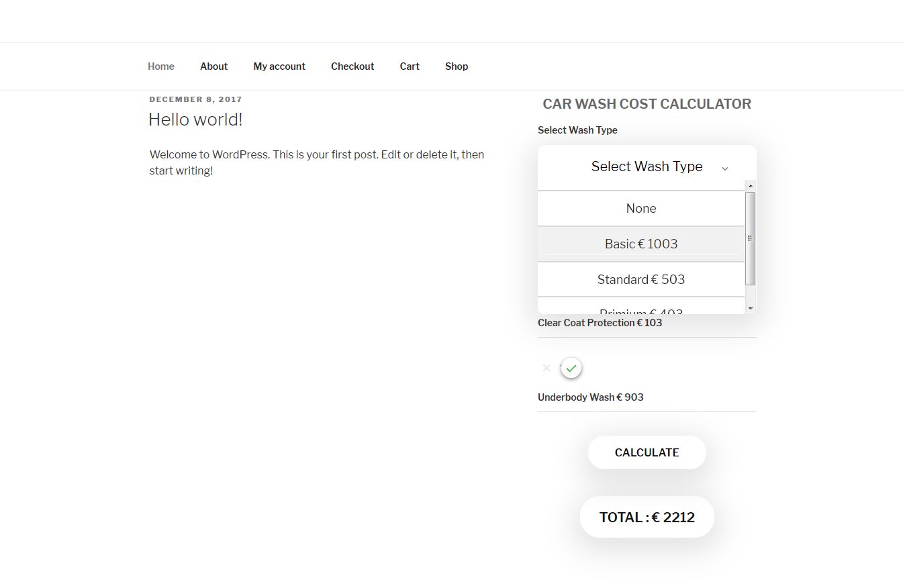Choose the partially visible Primium option

[641, 309]
